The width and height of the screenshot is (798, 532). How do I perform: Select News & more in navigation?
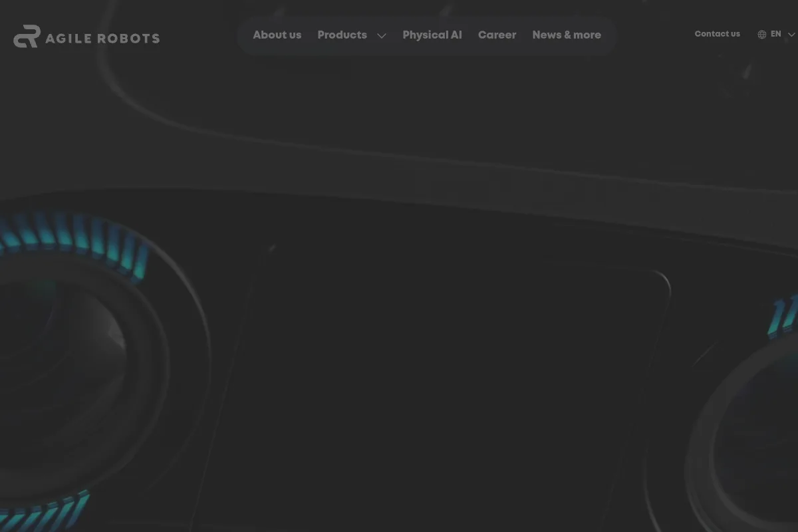[567, 35]
